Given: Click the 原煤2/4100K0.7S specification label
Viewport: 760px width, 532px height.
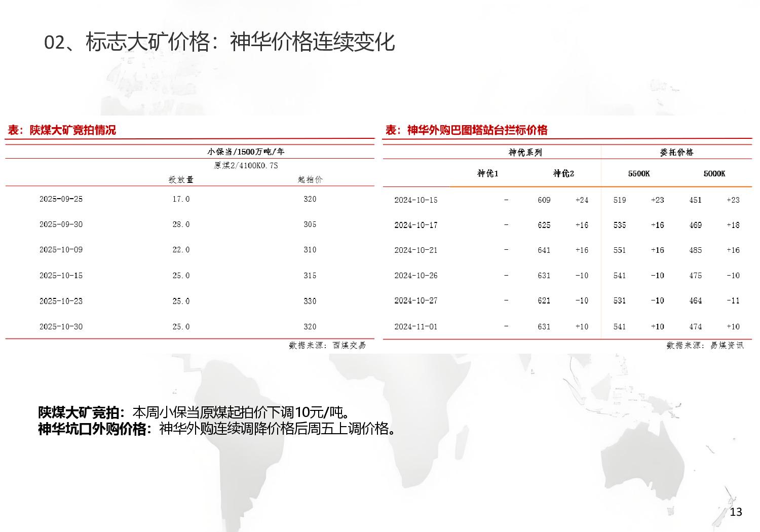Looking at the screenshot, I should pos(245,165).
